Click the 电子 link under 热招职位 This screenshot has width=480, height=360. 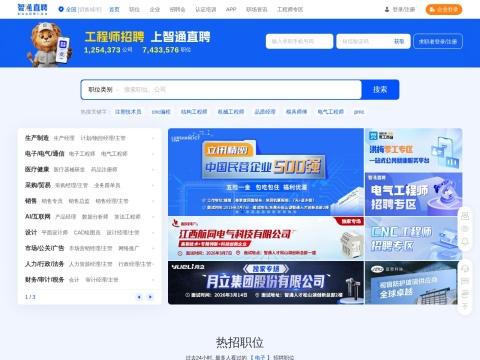pyautogui.click(x=260, y=357)
